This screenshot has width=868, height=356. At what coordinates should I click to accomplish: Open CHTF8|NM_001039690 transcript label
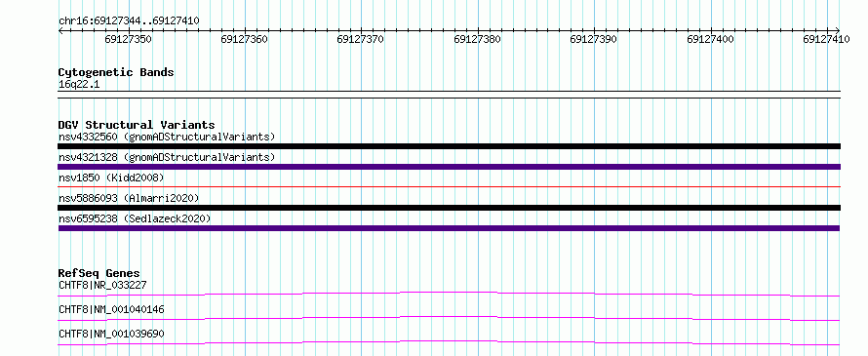tap(111, 334)
